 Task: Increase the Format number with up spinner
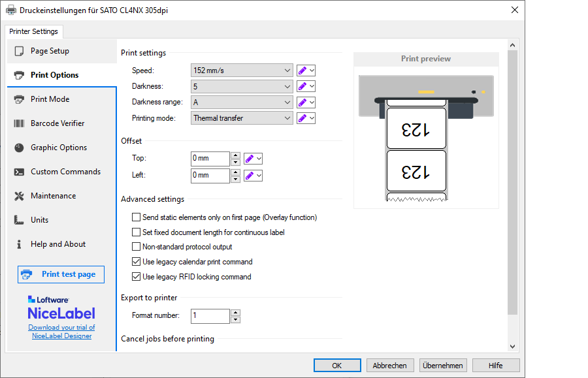click(x=235, y=313)
